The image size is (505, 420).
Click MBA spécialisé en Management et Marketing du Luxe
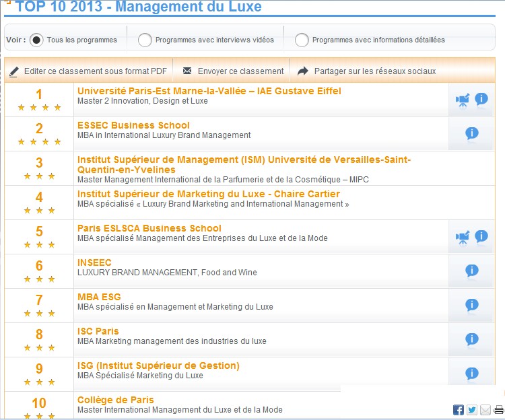175,307
